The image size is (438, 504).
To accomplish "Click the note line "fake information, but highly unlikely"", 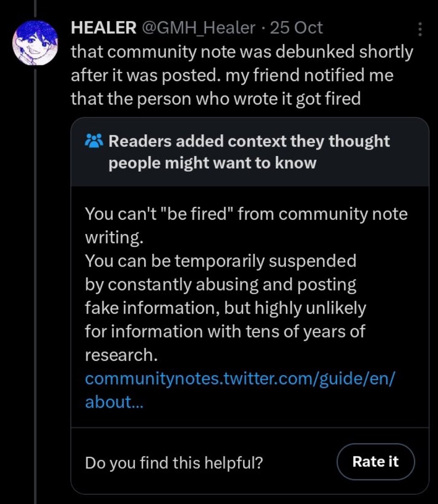I will 225,309.
